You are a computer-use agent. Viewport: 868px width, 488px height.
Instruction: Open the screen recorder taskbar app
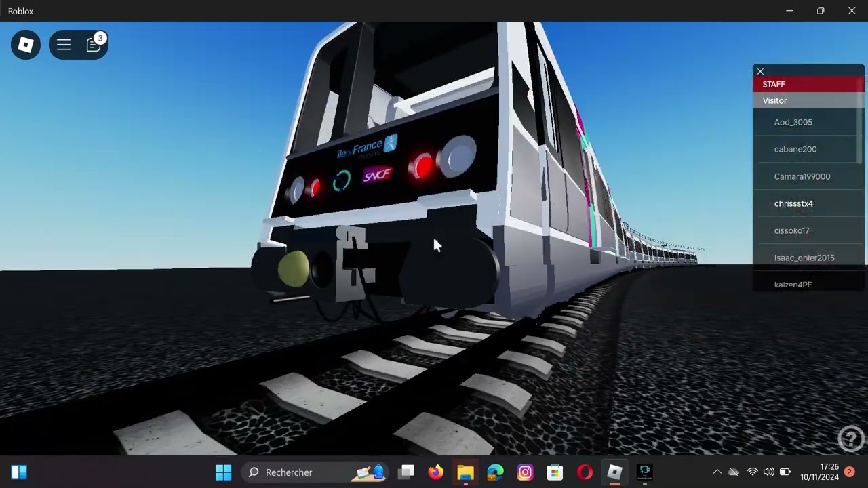644,472
